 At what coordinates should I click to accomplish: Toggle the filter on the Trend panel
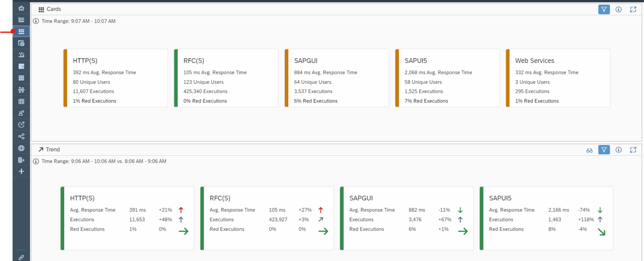click(604, 149)
